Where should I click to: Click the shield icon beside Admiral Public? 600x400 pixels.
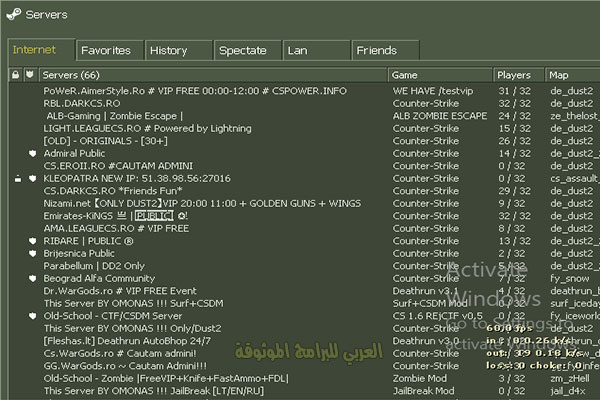tap(33, 153)
